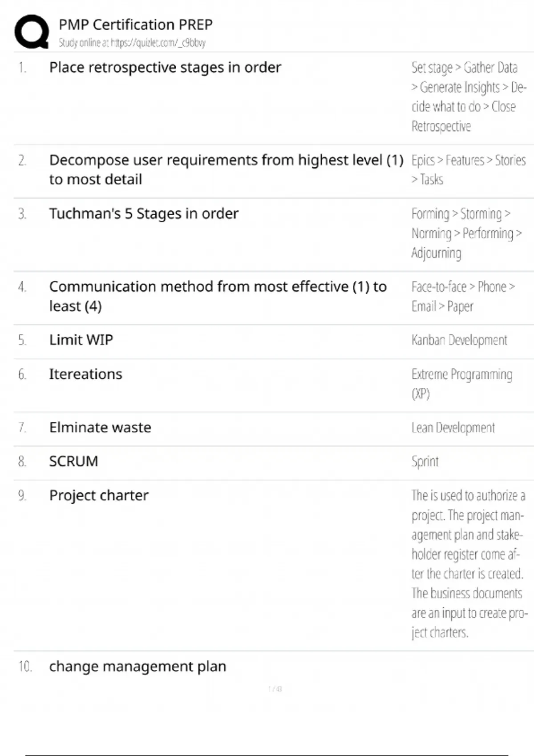Screen dimensions: 534x756
Task: Select term 'Tuchman's 5 Stages in order'
Action: tap(144, 214)
